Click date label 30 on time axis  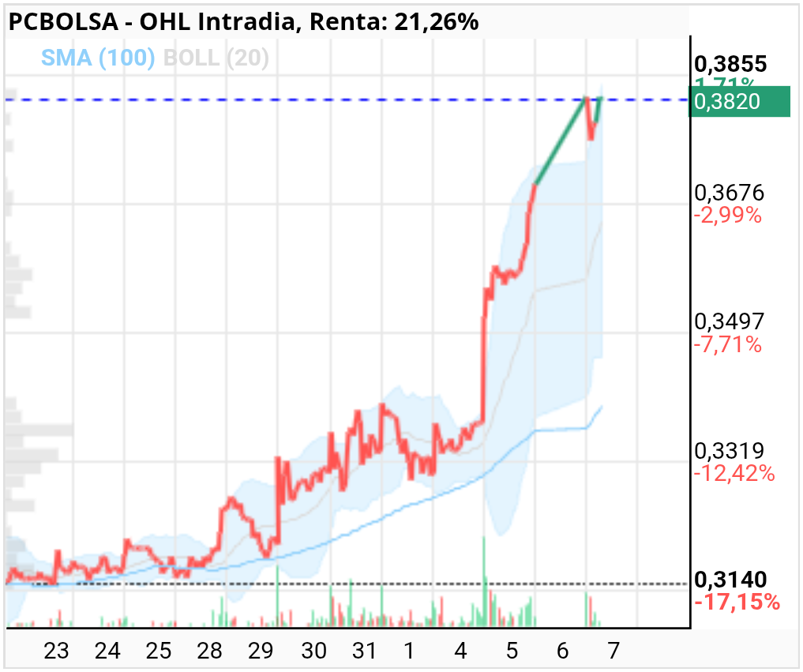313,651
